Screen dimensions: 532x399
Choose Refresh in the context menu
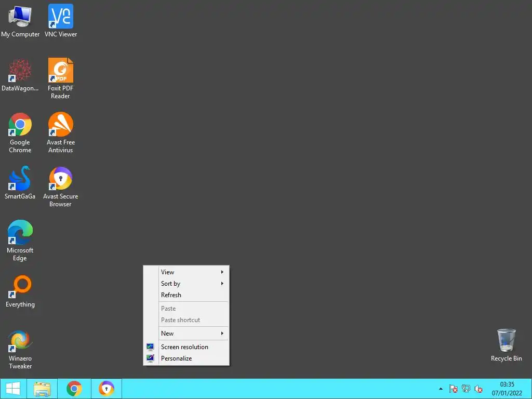coord(186,295)
